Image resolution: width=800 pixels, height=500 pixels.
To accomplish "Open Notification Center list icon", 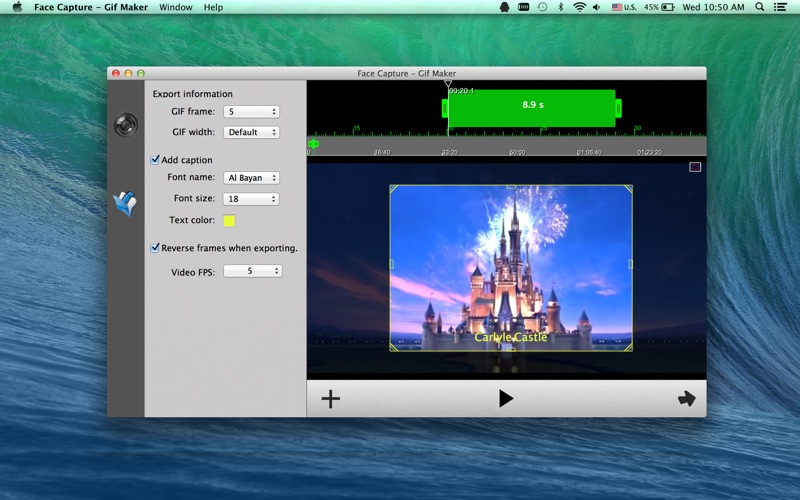I will 780,7.
